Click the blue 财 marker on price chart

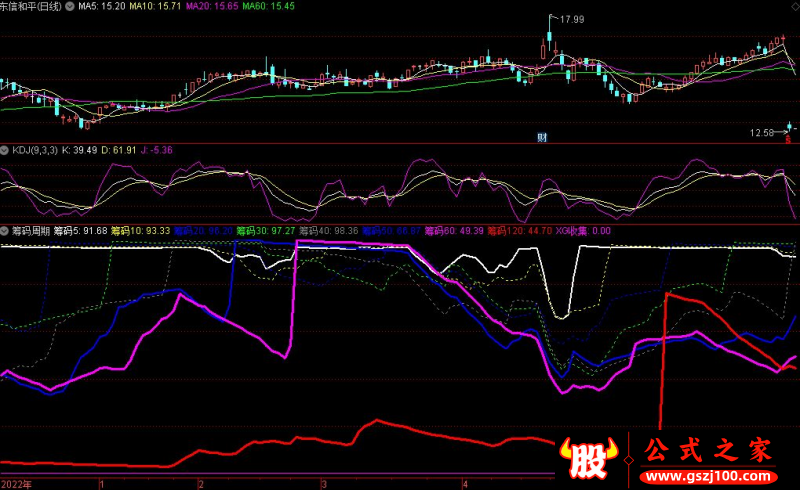541,136
